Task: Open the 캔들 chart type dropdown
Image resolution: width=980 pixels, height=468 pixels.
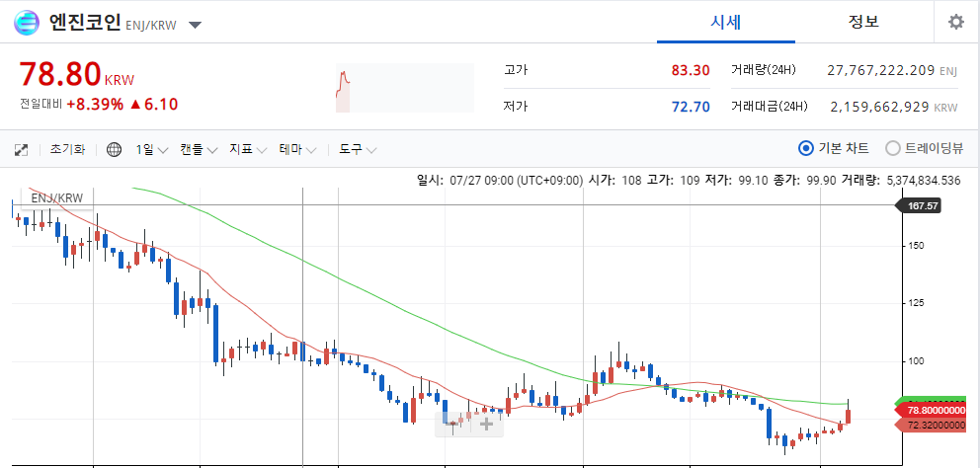Action: (x=199, y=150)
